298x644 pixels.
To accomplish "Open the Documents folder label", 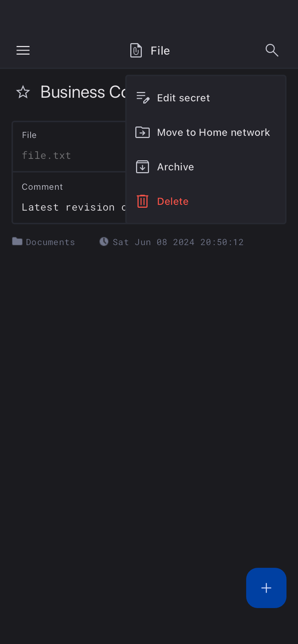I will (50, 242).
